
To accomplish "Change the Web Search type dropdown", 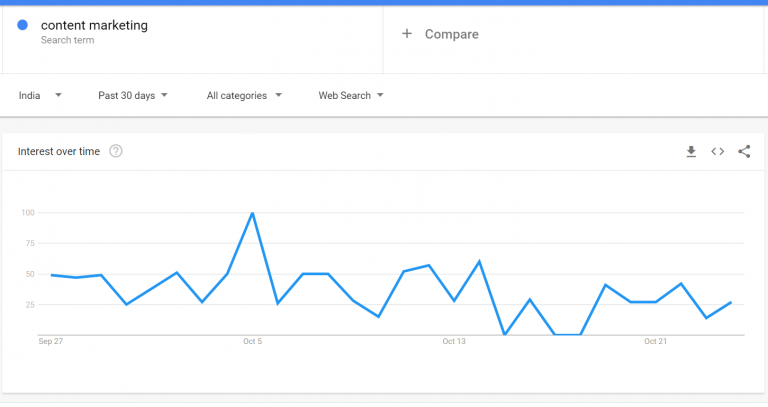I will 351,96.
